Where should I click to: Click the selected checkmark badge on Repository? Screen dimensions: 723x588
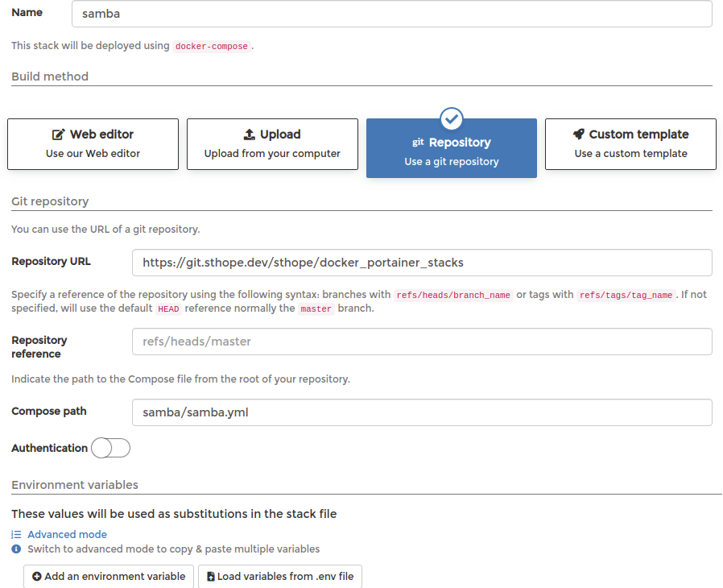(452, 119)
